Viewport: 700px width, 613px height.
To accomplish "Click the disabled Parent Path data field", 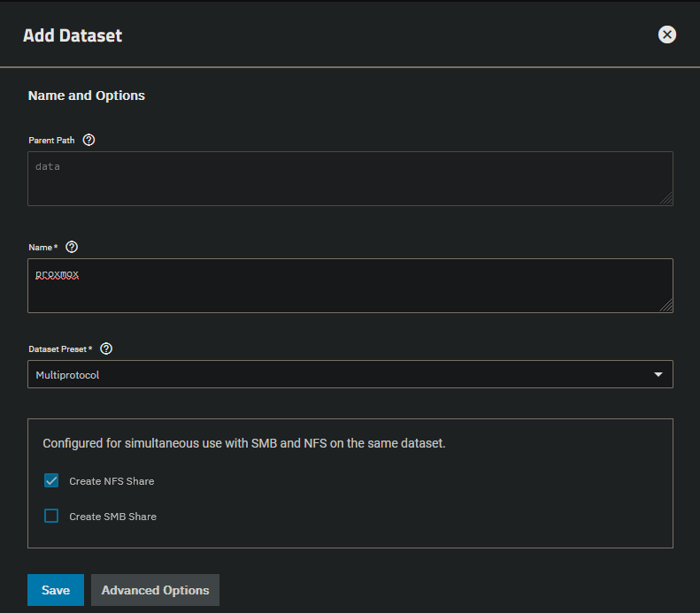I will [x=350, y=179].
